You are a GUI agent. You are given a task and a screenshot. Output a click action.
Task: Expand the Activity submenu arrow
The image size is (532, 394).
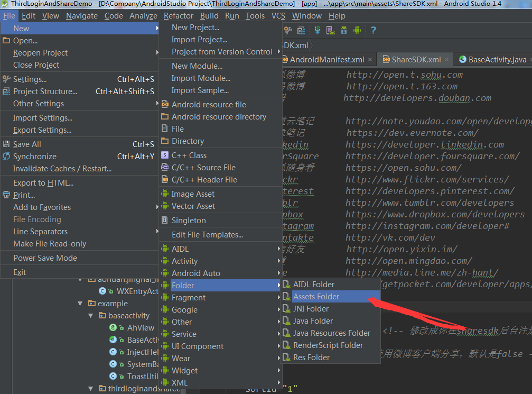(x=279, y=261)
